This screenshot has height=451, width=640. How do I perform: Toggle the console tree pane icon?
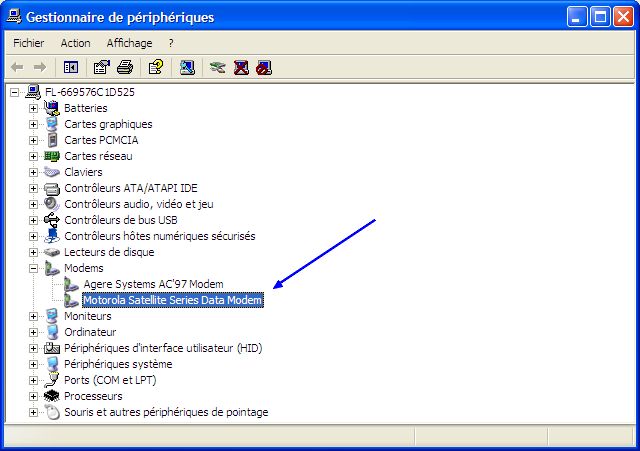71,67
